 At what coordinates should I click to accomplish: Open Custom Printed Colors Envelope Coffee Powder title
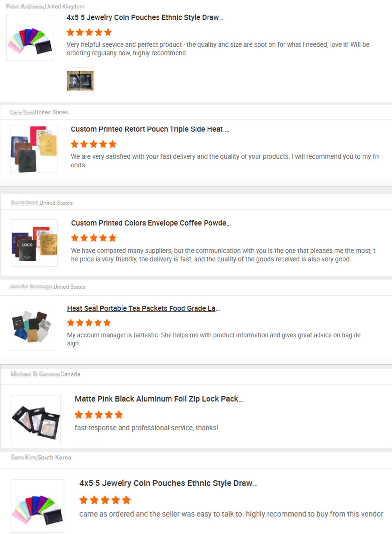coord(151,223)
